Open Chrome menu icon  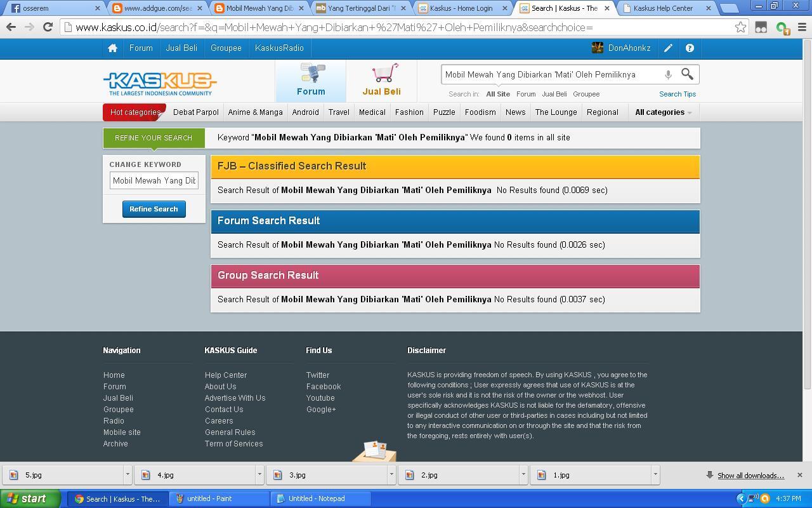[x=801, y=27]
